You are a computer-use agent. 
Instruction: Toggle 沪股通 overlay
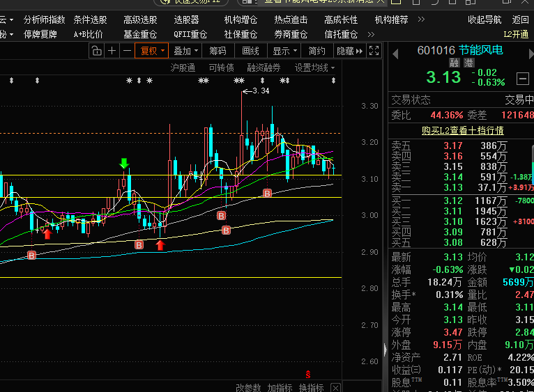(x=183, y=68)
